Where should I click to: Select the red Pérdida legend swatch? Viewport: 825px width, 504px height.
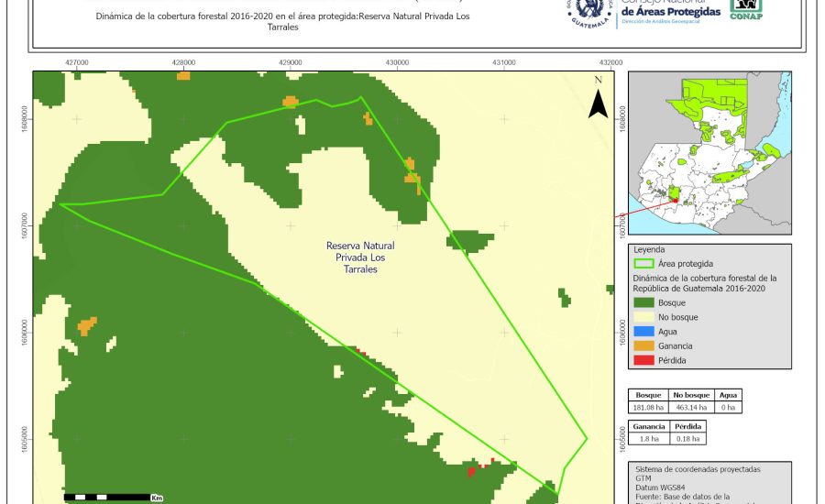point(643,361)
